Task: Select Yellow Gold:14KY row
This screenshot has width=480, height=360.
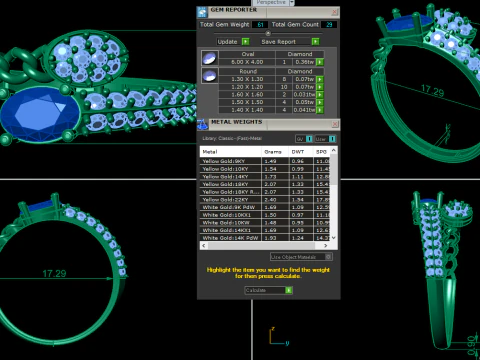Action: coord(265,177)
